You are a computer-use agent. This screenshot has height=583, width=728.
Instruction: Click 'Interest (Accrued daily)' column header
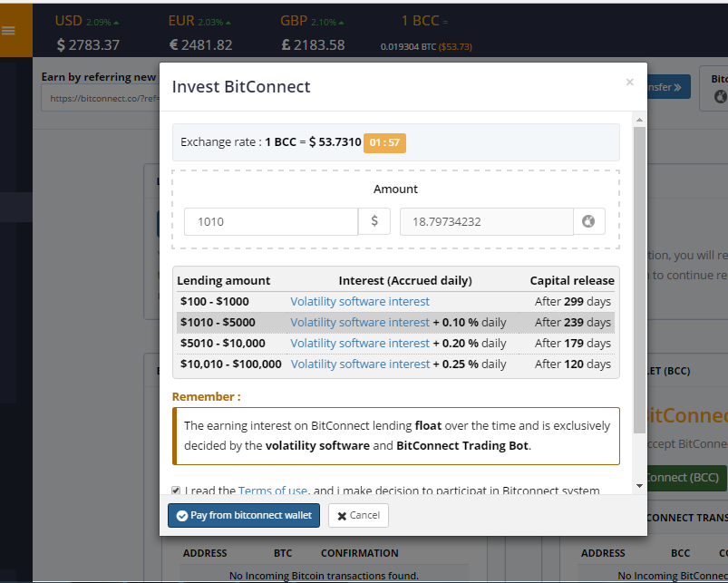(405, 280)
